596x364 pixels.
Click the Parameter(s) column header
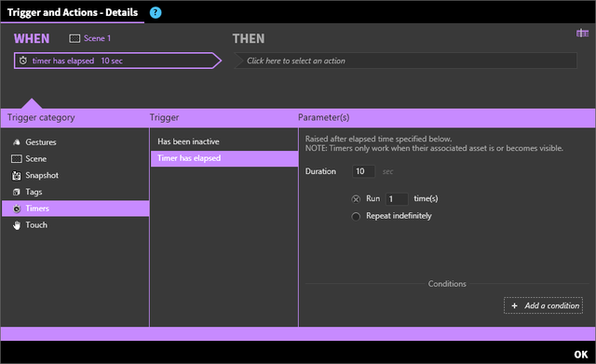pos(323,118)
